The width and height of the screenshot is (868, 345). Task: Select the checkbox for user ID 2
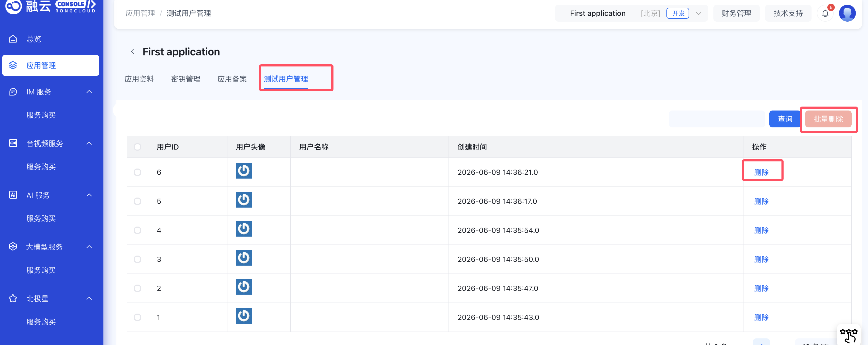click(137, 288)
